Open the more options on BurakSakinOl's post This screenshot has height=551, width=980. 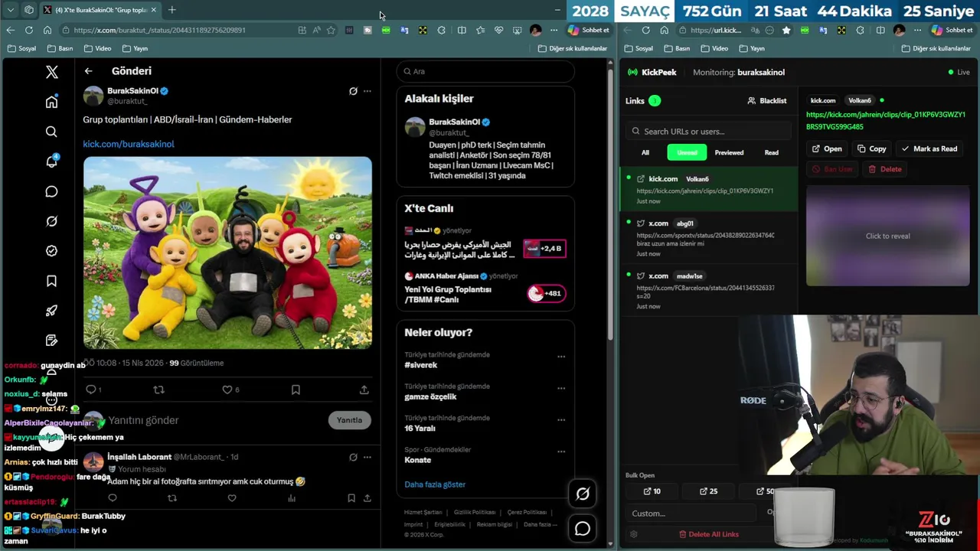pyautogui.click(x=367, y=91)
